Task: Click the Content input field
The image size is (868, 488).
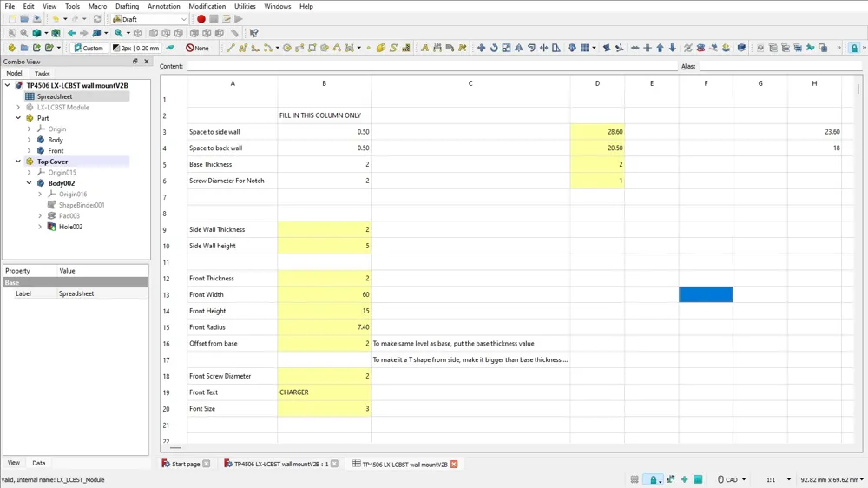Action: 431,66
